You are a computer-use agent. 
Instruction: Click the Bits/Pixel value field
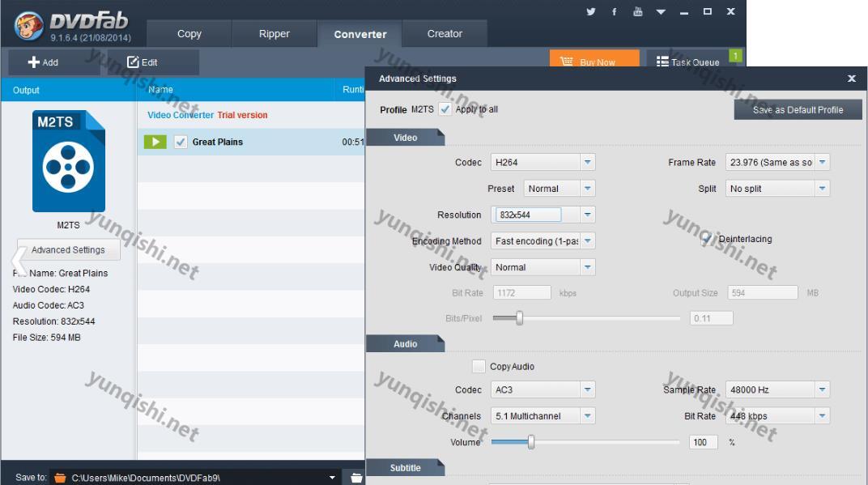(x=712, y=318)
